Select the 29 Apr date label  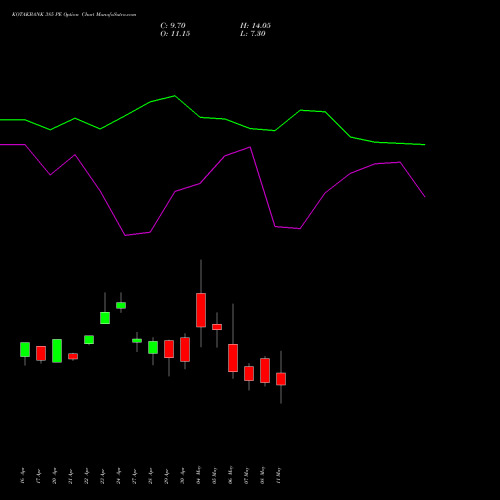(166, 476)
